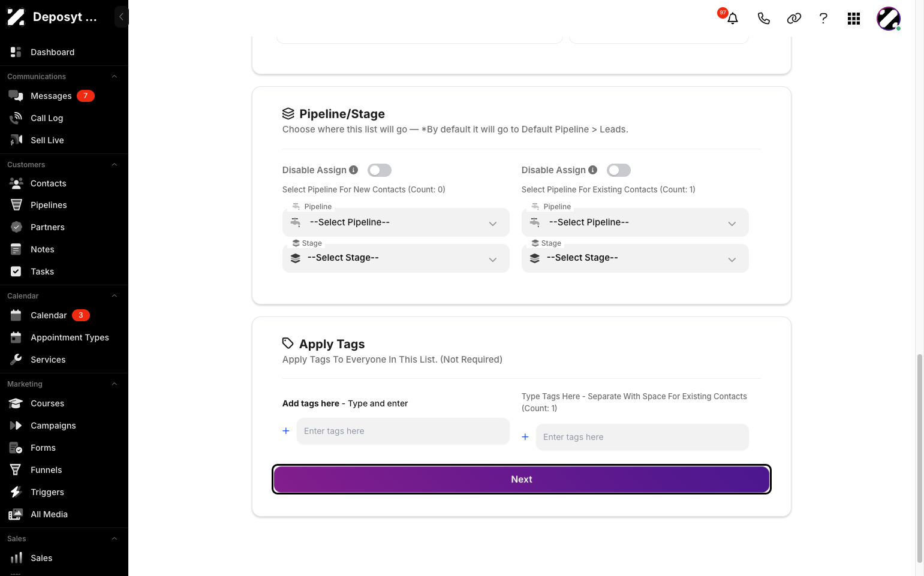924x576 pixels.
Task: Collapse the Communications sidebar section
Action: pyautogui.click(x=114, y=77)
